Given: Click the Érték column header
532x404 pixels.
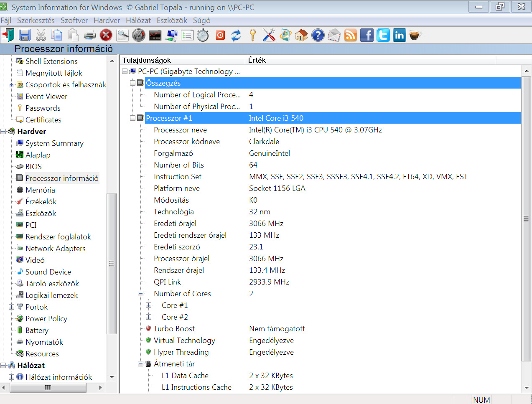Looking at the screenshot, I should point(371,60).
